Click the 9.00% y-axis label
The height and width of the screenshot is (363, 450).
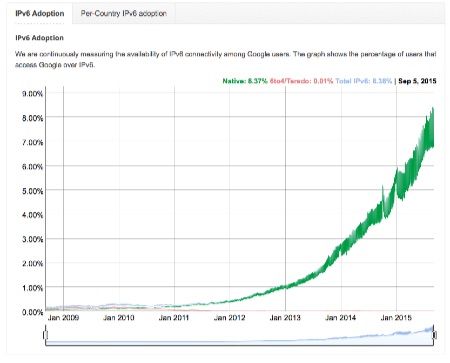pos(33,94)
